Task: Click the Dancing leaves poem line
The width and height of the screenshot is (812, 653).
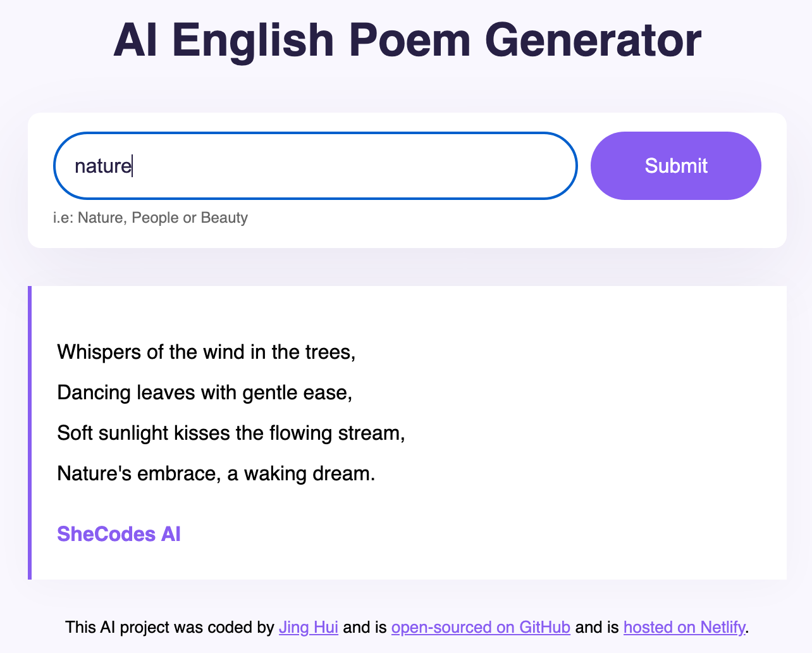Action: (204, 392)
